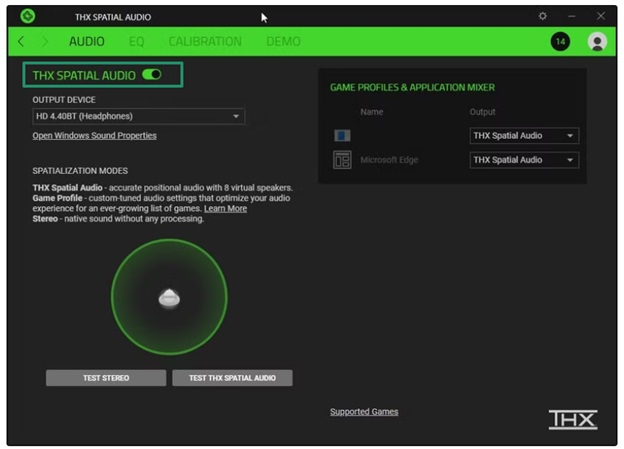
Task: Go forward with the right arrow icon
Action: click(45, 41)
